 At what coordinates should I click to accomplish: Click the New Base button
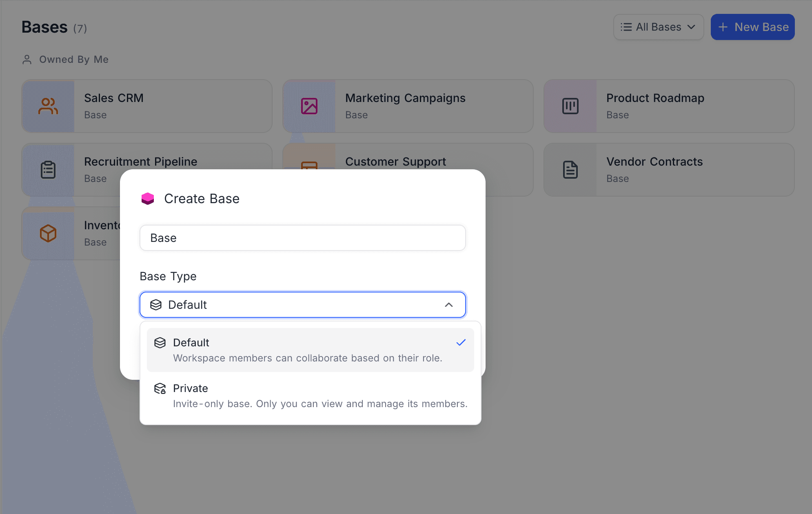click(x=753, y=27)
